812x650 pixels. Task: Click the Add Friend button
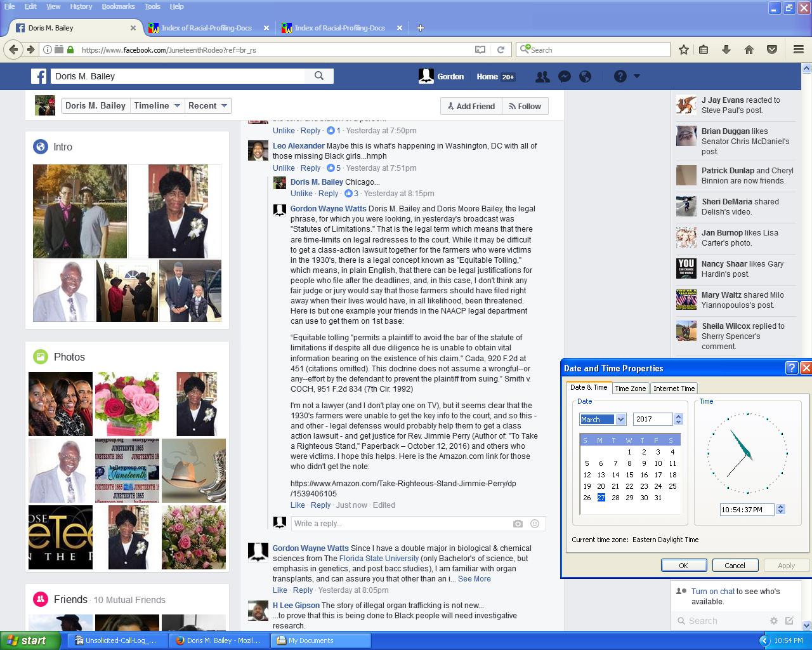pos(471,107)
